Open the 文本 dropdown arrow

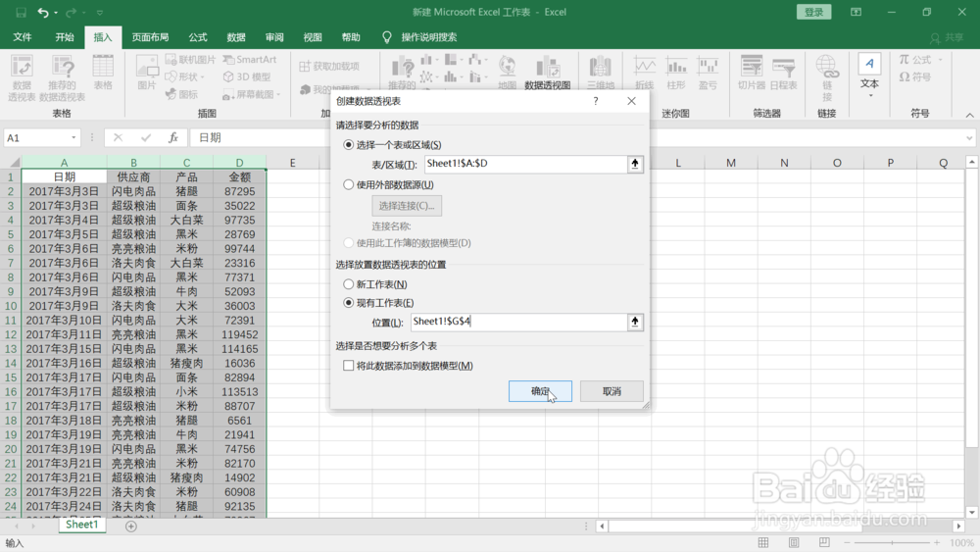coord(870,96)
